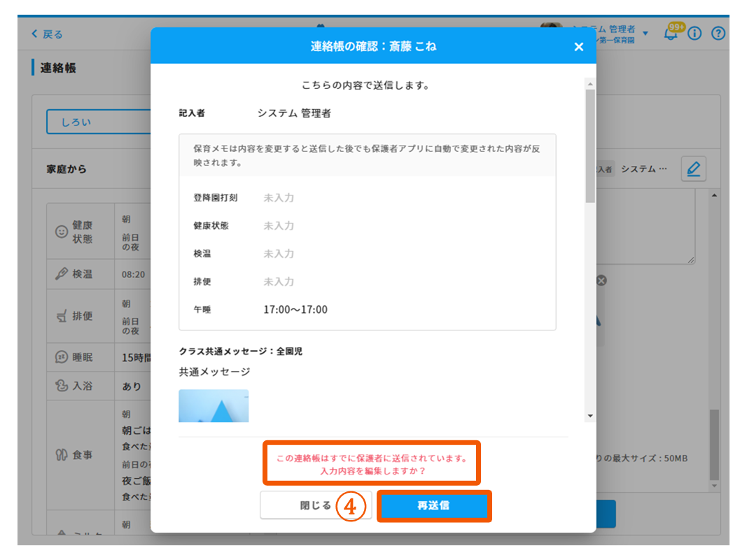Screen dimensions: 747x560
Task: Click the information (i) icon
Action: tap(694, 34)
